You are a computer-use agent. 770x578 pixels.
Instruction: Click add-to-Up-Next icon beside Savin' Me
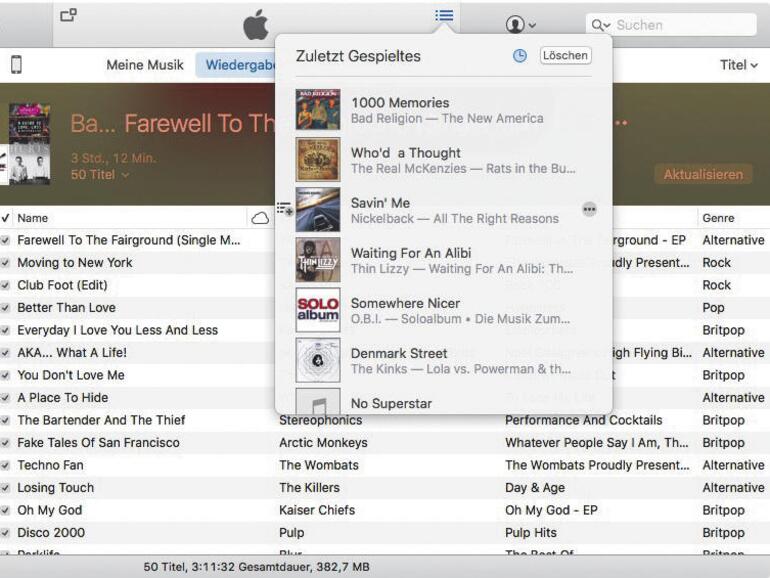pos(285,209)
